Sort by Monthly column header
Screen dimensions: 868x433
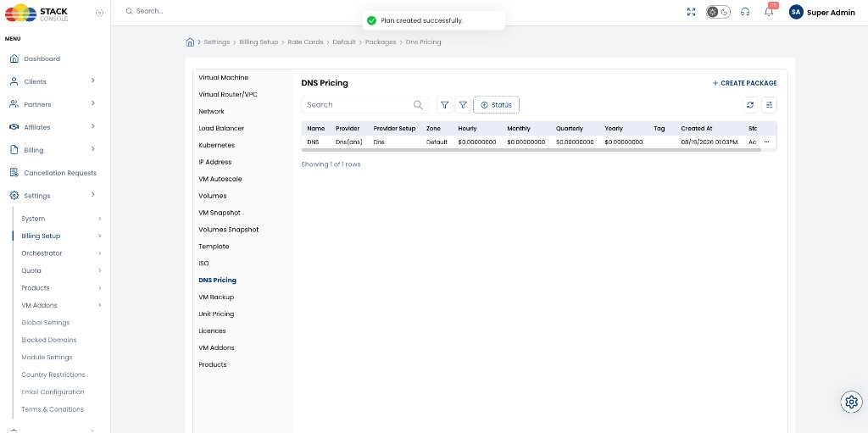click(519, 129)
